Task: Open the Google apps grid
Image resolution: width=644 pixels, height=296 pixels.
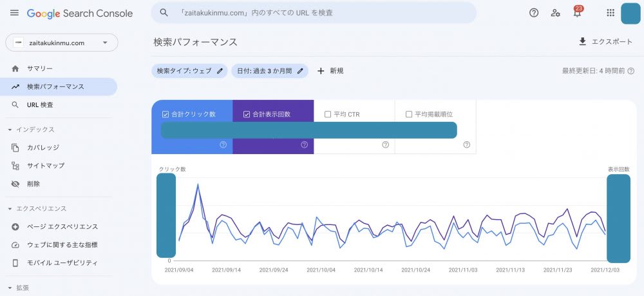Action: coord(611,13)
